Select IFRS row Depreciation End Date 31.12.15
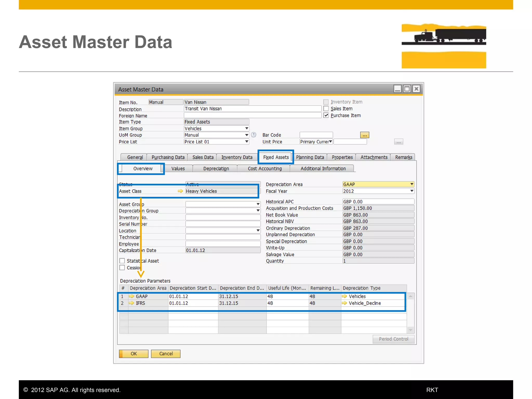Image resolution: width=532 pixels, height=399 pixels. coord(242,303)
